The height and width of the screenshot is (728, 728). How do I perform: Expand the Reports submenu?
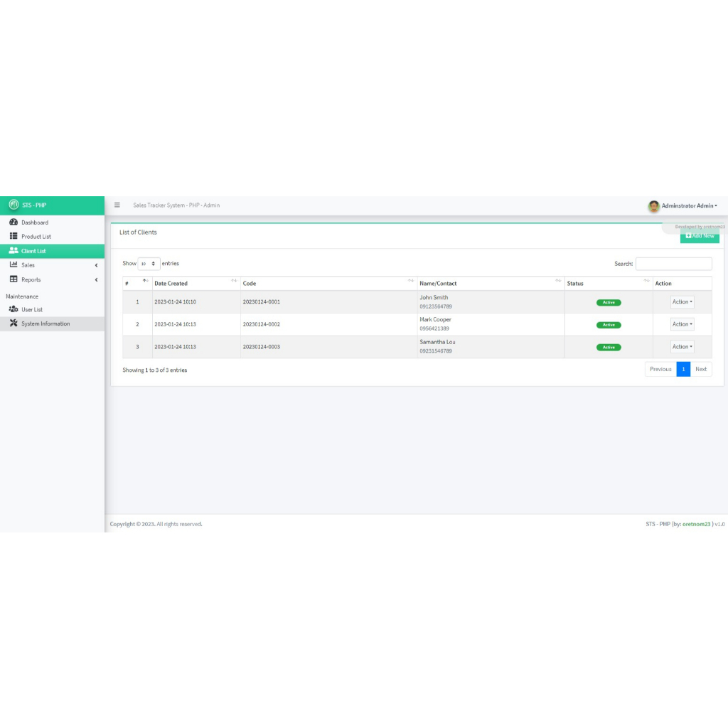52,279
